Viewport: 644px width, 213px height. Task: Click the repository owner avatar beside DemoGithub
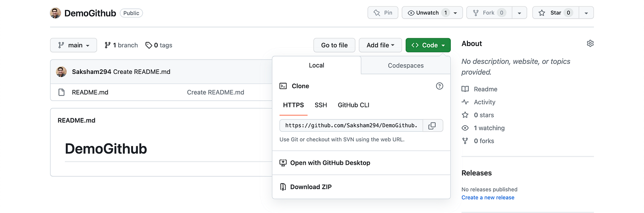click(55, 13)
